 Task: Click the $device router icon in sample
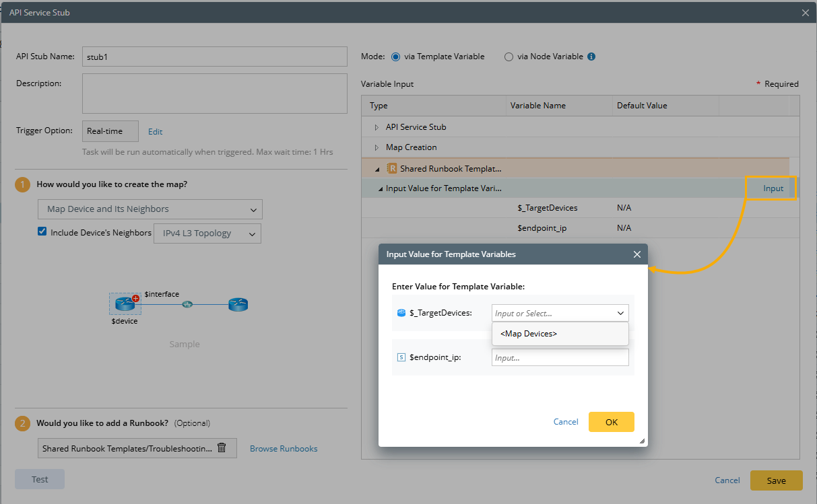[x=125, y=303]
